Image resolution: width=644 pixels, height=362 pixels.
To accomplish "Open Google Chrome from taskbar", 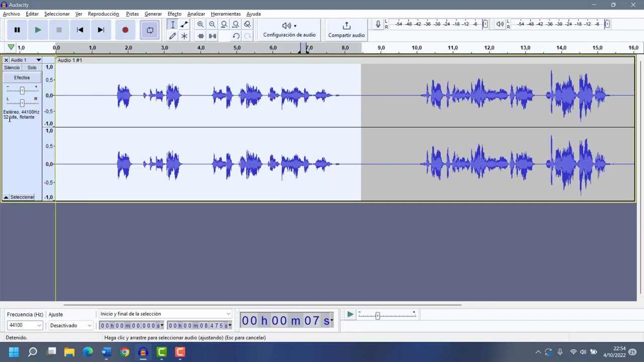I will [x=125, y=352].
